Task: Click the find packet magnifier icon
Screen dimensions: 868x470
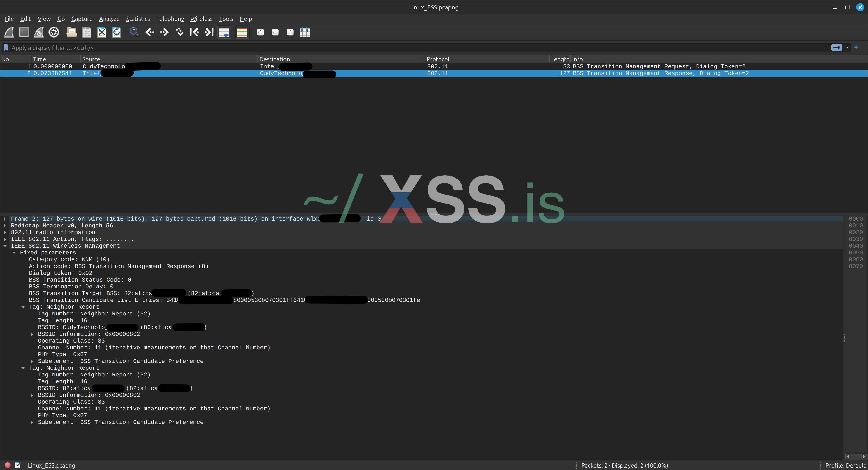Action: (x=134, y=32)
